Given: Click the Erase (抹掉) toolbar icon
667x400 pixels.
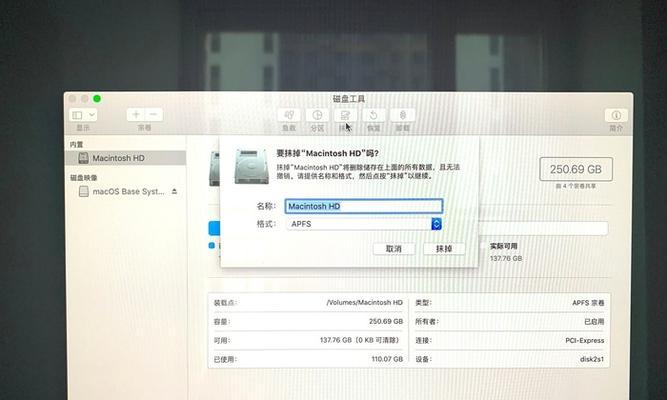Looking at the screenshot, I should [x=345, y=115].
